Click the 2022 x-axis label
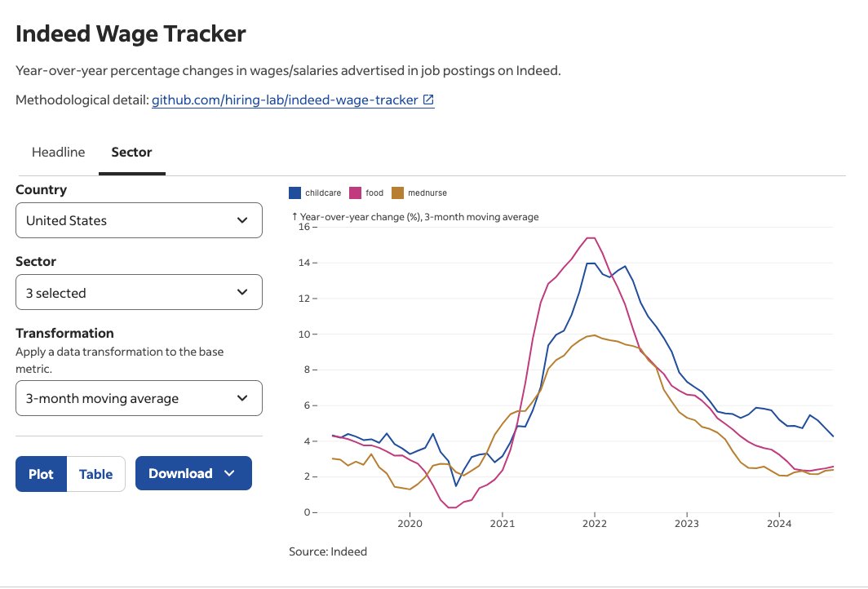The image size is (868, 589). pos(595,524)
